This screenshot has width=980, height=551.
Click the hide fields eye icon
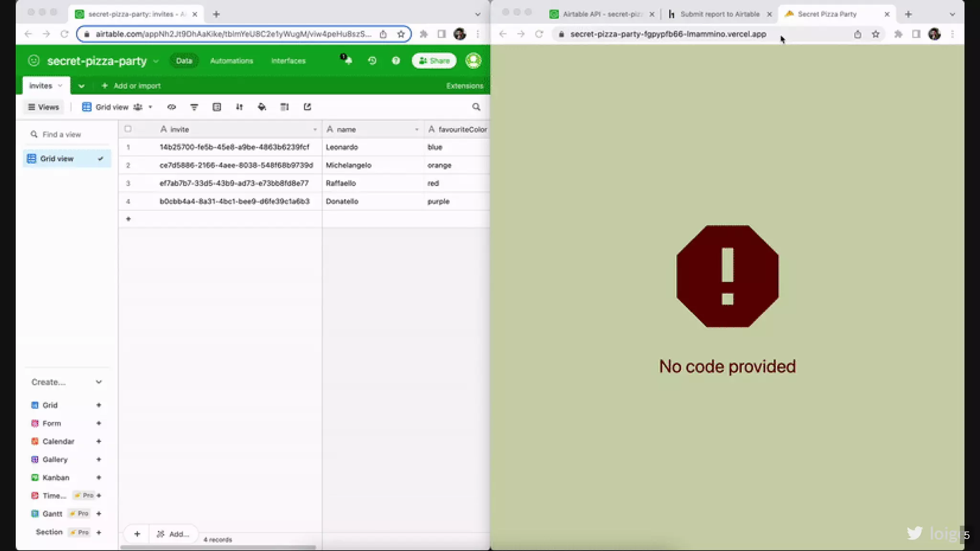tap(171, 107)
